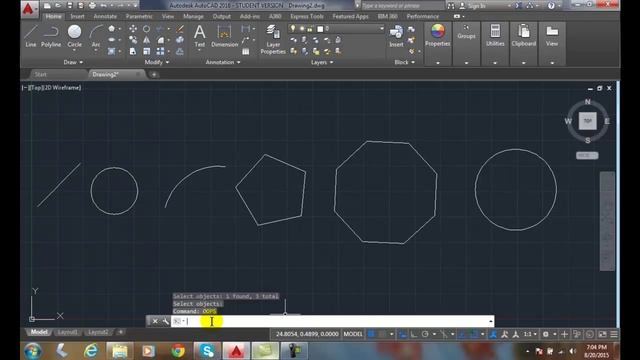Viewport: 640px width, 360px height.
Task: Open the Express Tools ribbon tab
Action: (x=307, y=16)
